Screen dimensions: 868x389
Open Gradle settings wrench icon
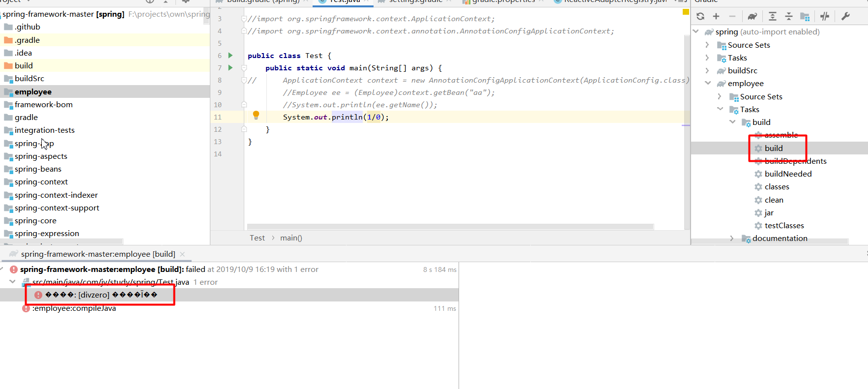pos(845,16)
